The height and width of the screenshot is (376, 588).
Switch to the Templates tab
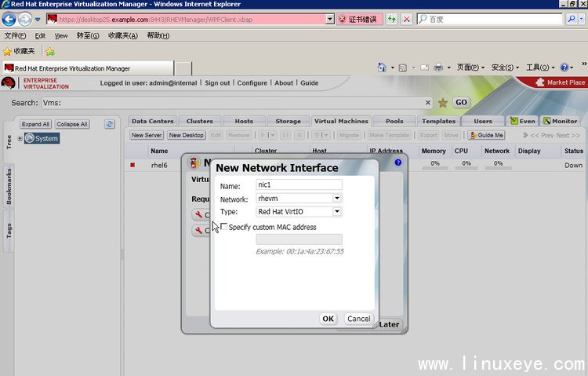[x=438, y=121]
